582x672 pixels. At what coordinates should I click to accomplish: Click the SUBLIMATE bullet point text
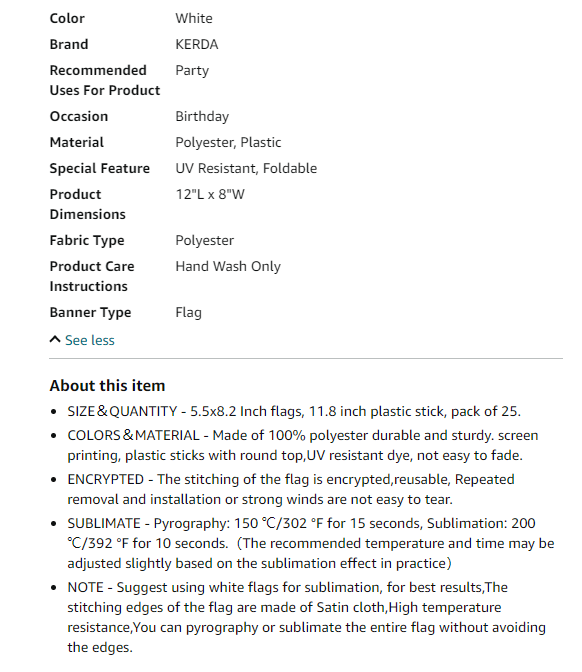[x=311, y=543]
